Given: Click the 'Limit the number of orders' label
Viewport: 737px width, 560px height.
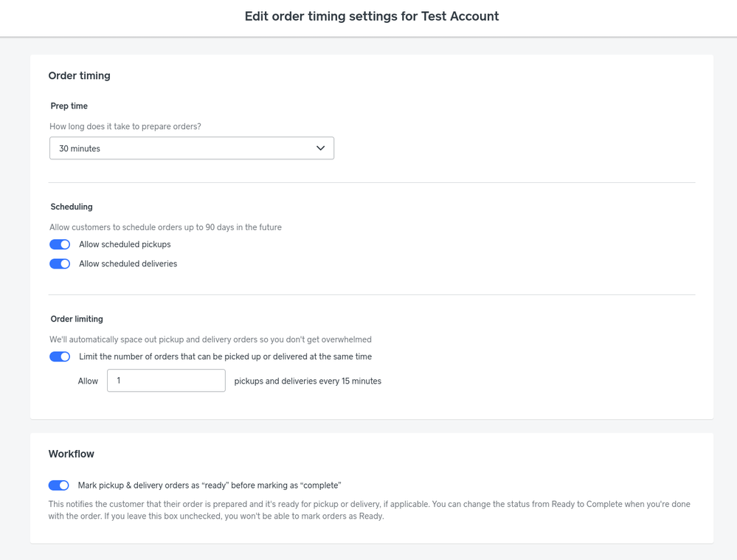Looking at the screenshot, I should pos(225,357).
